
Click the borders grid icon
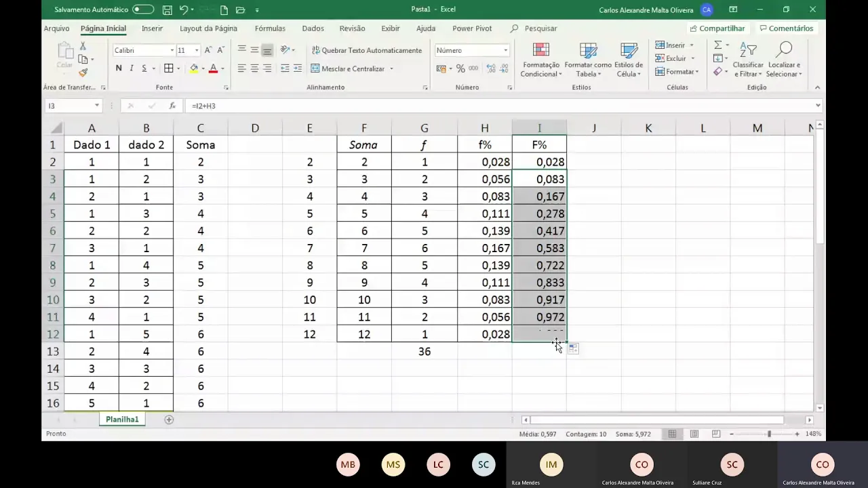(169, 68)
